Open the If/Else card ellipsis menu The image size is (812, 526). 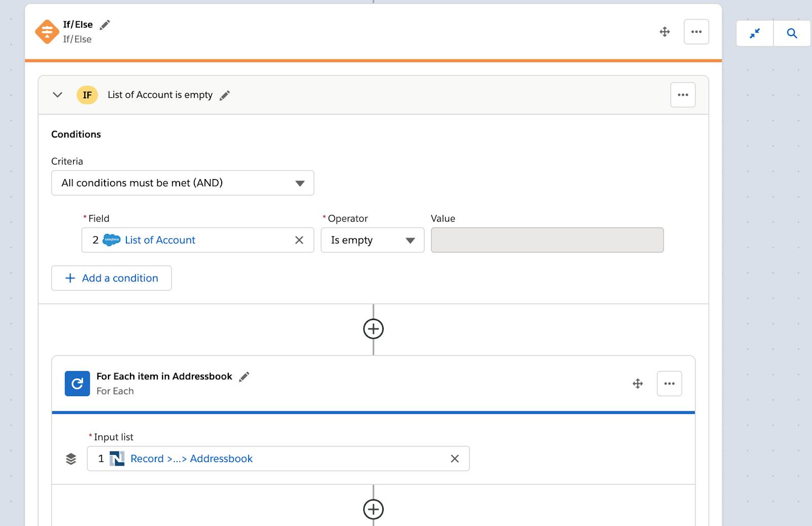(696, 32)
